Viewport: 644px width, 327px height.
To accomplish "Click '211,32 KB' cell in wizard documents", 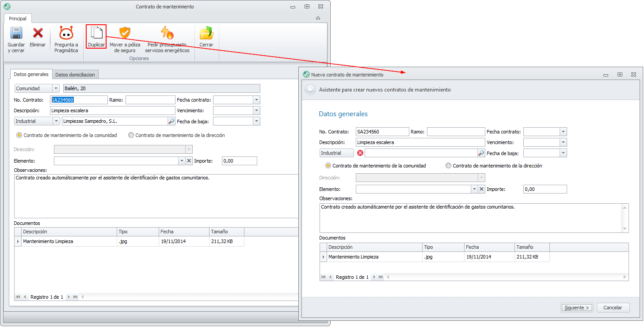I will tap(532, 257).
